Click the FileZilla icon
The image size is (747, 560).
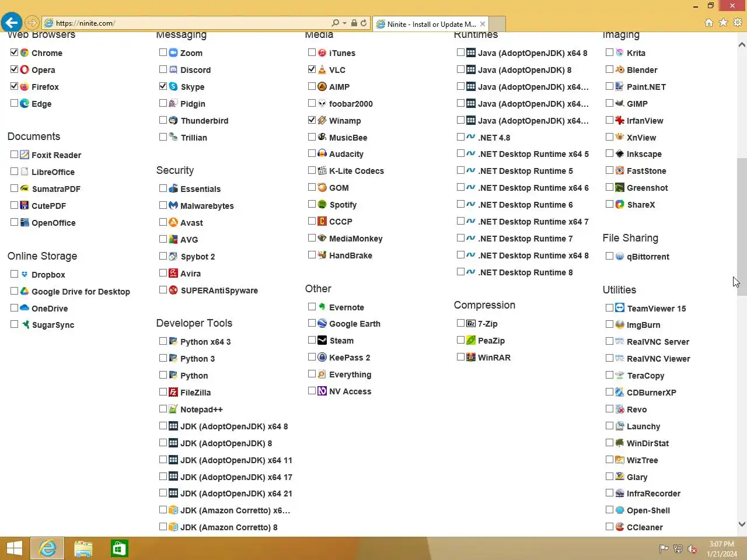tap(173, 392)
